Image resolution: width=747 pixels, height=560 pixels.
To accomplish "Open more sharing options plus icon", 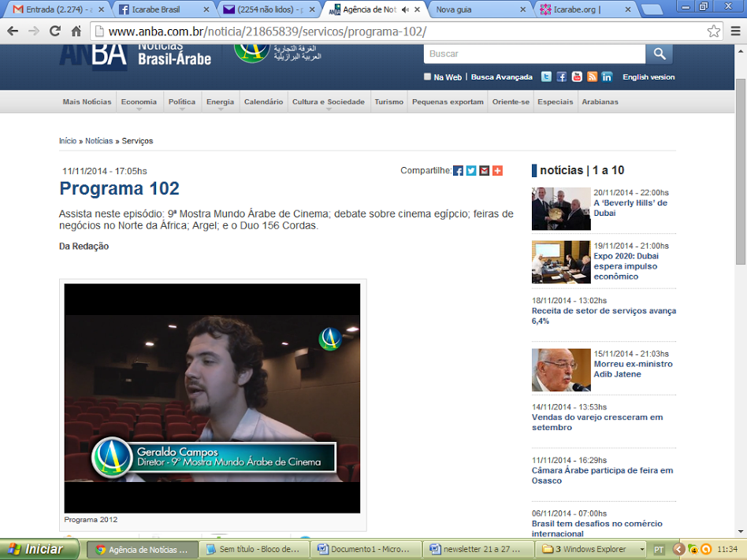I will click(497, 170).
